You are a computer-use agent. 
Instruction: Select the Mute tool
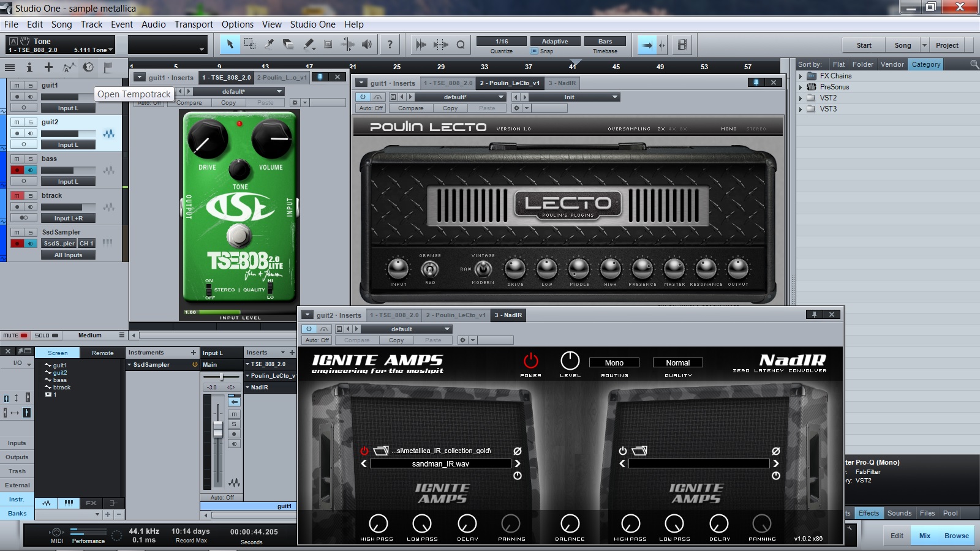(328, 44)
